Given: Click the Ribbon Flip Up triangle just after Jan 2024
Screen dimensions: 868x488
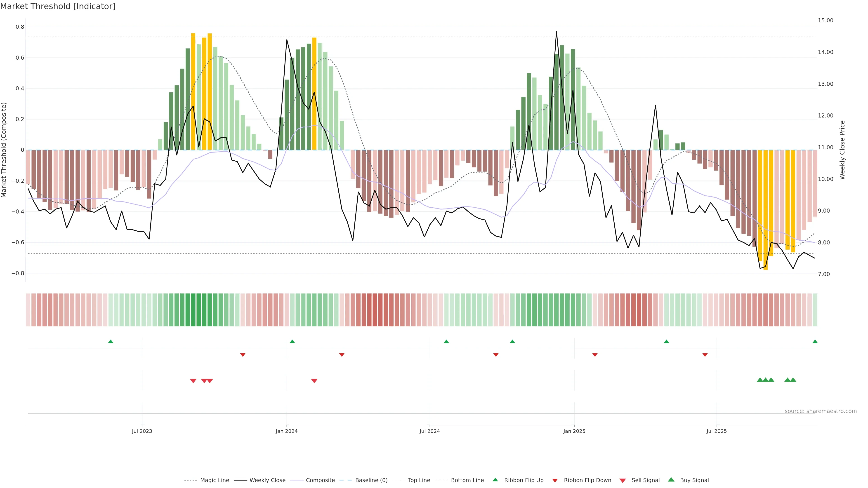Looking at the screenshot, I should 292,342.
